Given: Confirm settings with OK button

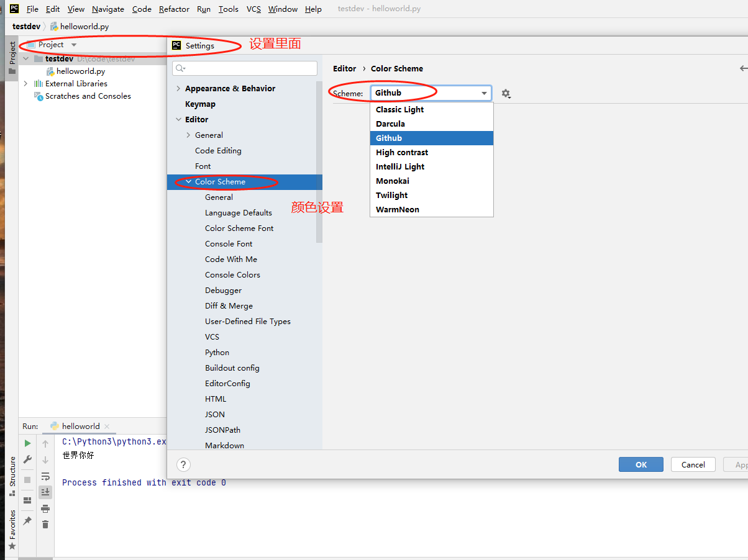Looking at the screenshot, I should pos(641,464).
